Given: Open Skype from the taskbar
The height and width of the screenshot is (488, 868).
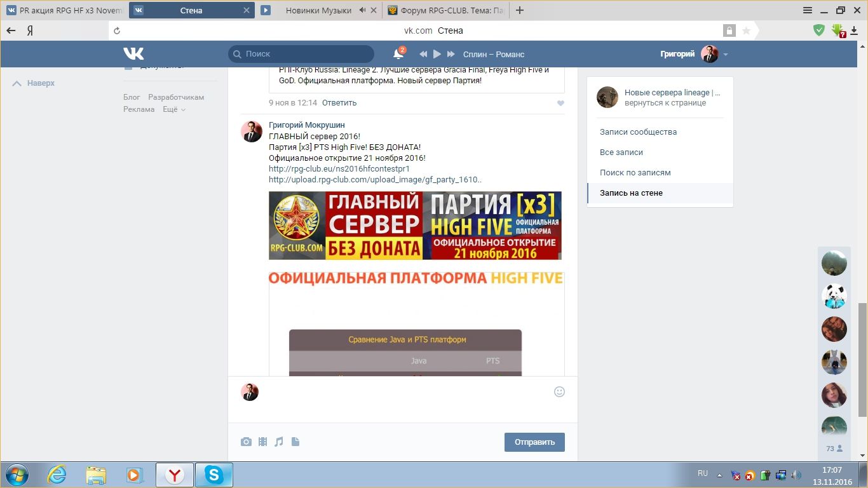Looking at the screenshot, I should click(x=214, y=475).
